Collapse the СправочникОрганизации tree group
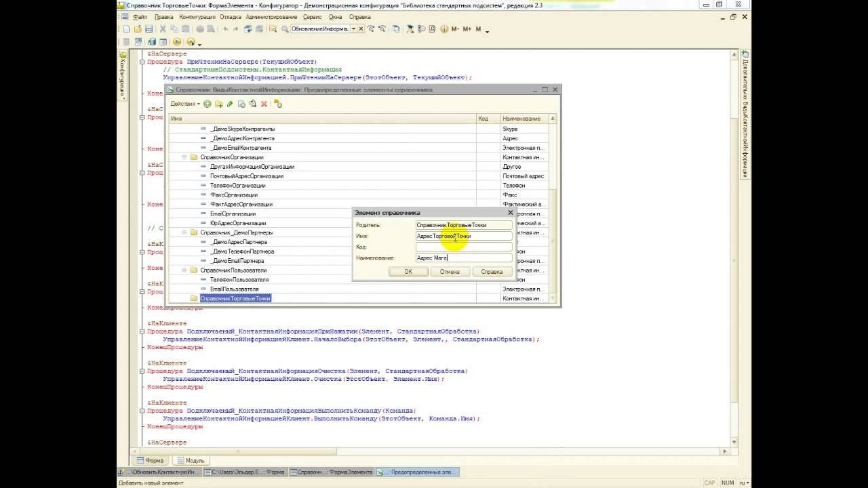The image size is (868, 488). pos(184,157)
